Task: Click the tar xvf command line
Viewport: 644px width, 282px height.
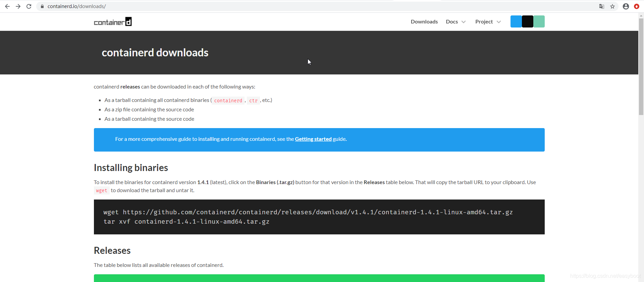Action: tap(186, 222)
